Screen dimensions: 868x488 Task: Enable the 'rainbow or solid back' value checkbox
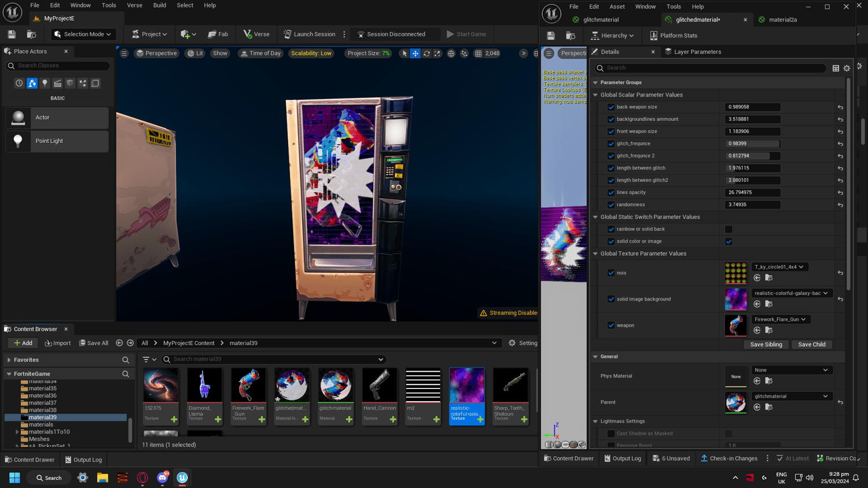(x=729, y=229)
